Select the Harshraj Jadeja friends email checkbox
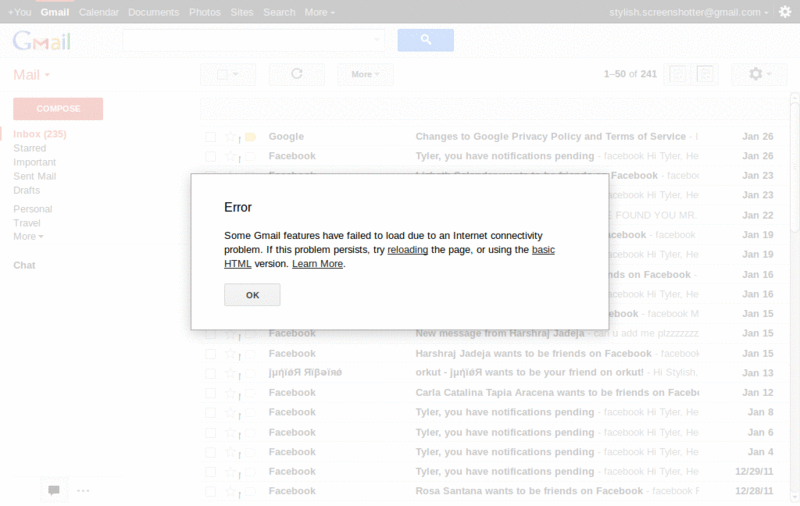Image resolution: width=800 pixels, height=506 pixels. [210, 353]
